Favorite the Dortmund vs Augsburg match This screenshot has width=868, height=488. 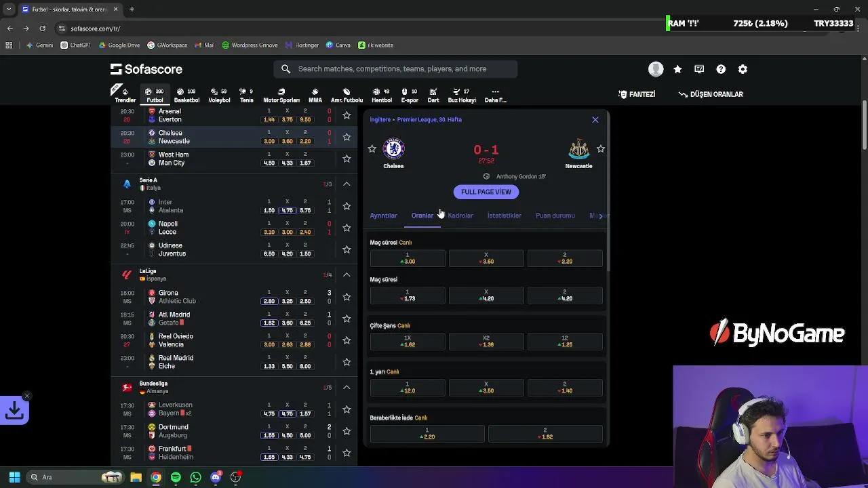tap(347, 431)
